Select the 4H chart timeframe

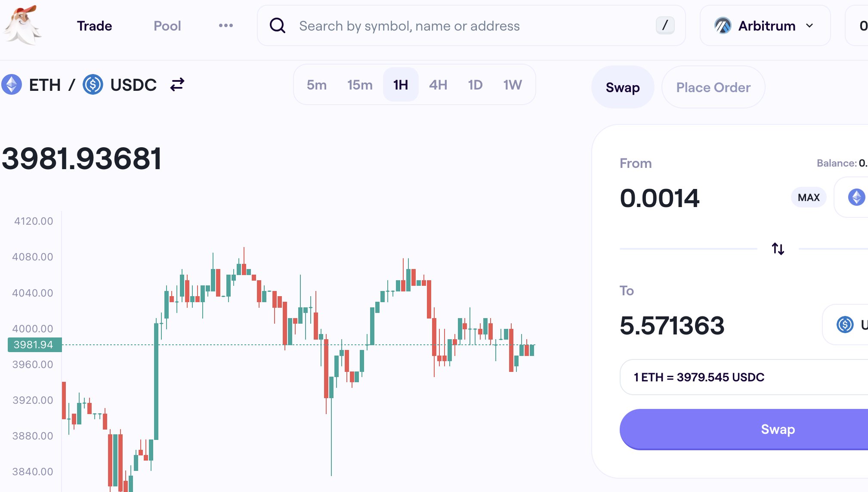click(x=438, y=85)
